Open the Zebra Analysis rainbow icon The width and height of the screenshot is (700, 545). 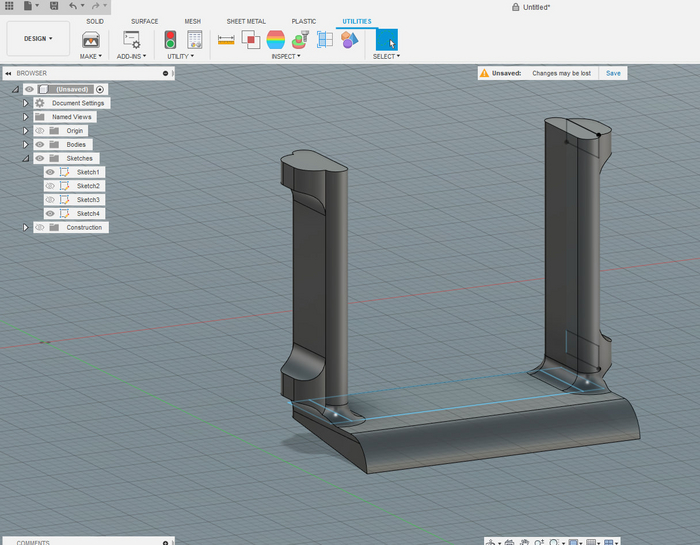[275, 40]
